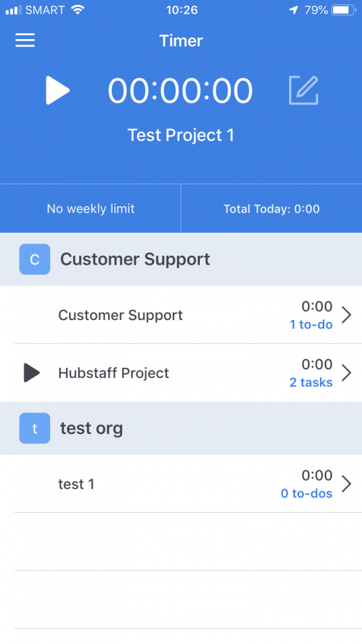The height and width of the screenshot is (644, 362).
Task: Tap the edit note pencil icon
Action: (x=304, y=90)
